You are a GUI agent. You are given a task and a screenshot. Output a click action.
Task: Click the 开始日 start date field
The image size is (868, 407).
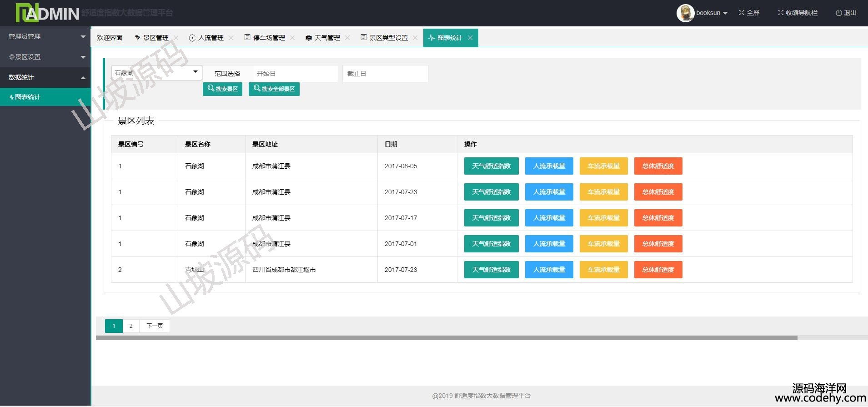(295, 74)
